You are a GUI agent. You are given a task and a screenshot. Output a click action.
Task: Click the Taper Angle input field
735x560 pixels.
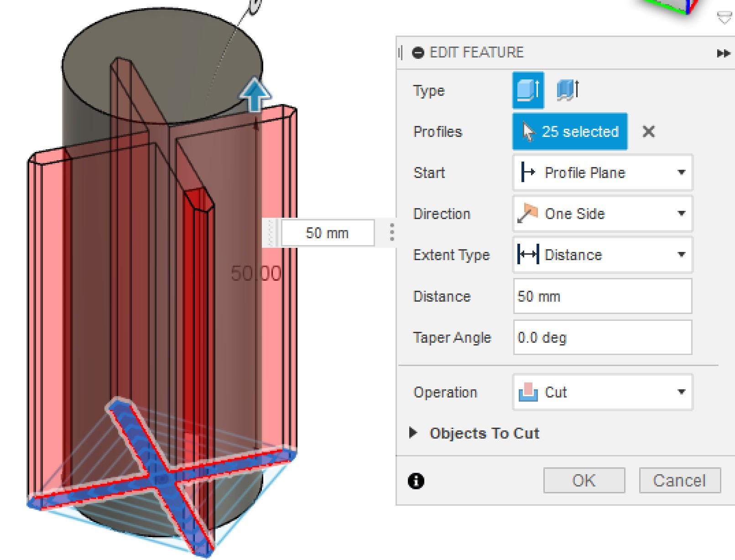(x=603, y=337)
